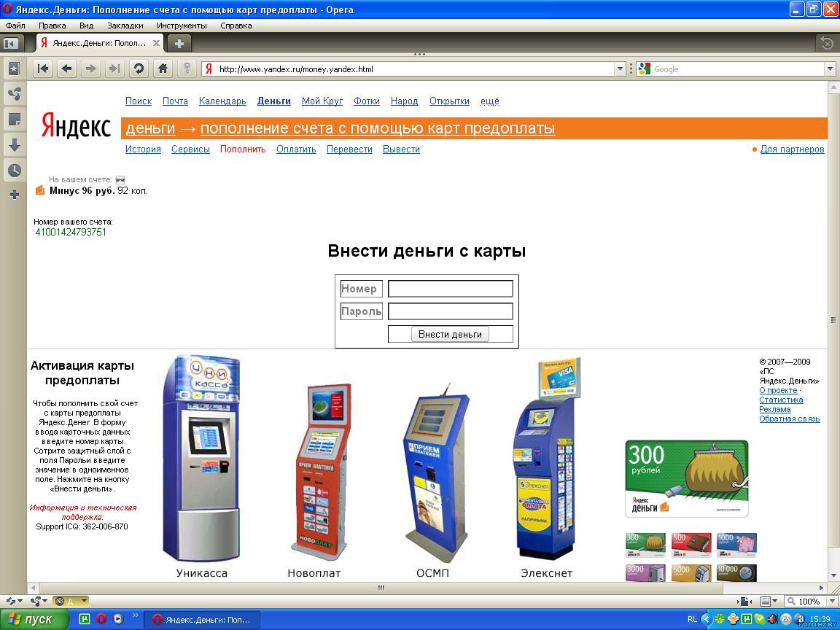Image resolution: width=840 pixels, height=630 pixels.
Task: Toggle fit to width status bar button
Action: 742,602
